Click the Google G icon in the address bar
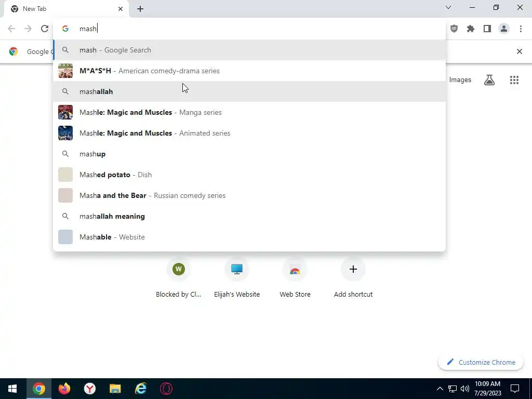532x399 pixels. pyautogui.click(x=65, y=29)
